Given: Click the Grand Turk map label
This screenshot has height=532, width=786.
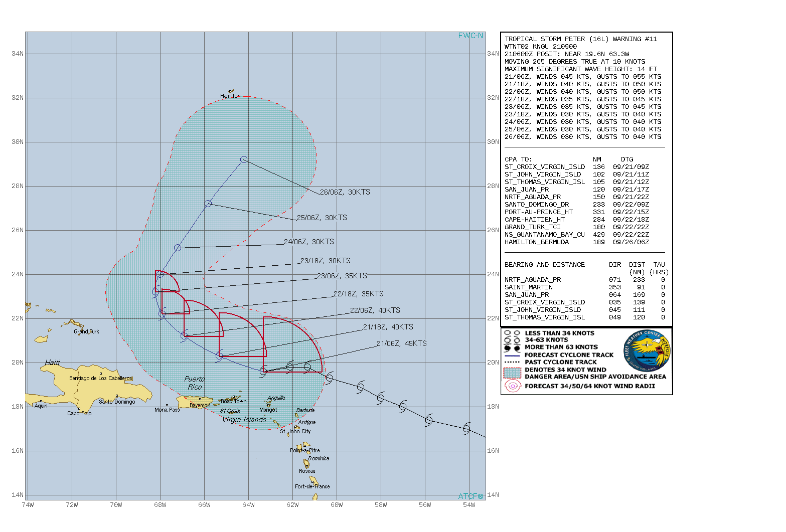Looking at the screenshot, I should 86,331.
